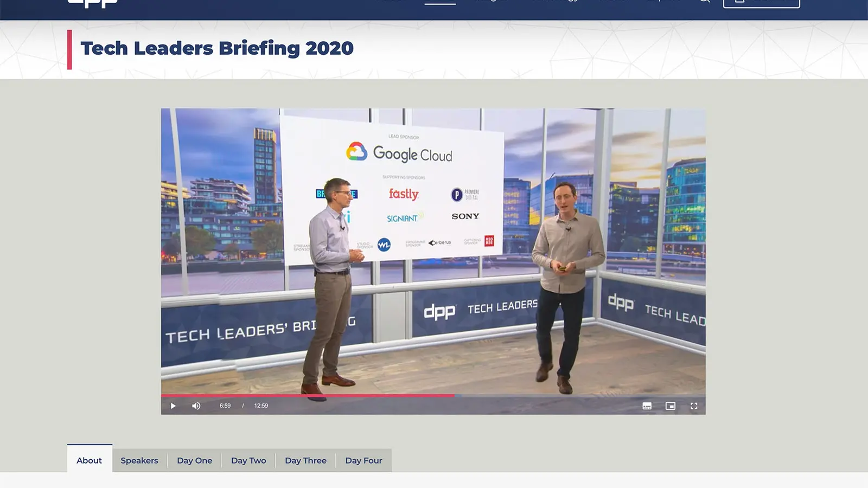Click the Tech Leaders Briefing 2020 heading
The width and height of the screenshot is (868, 488).
coord(217,48)
